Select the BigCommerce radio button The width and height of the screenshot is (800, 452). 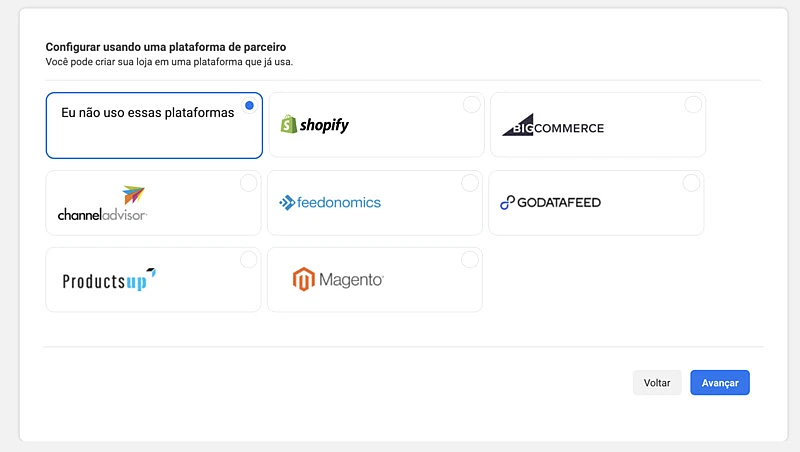coord(692,105)
